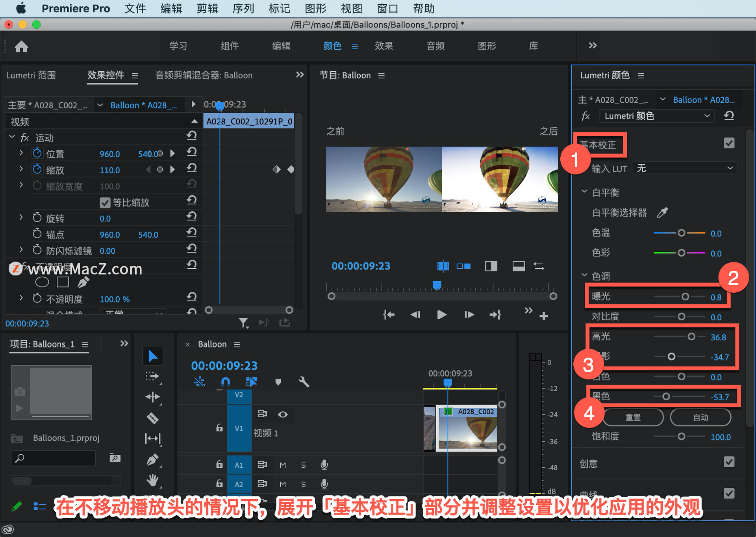Open the 序列 menu

click(243, 8)
